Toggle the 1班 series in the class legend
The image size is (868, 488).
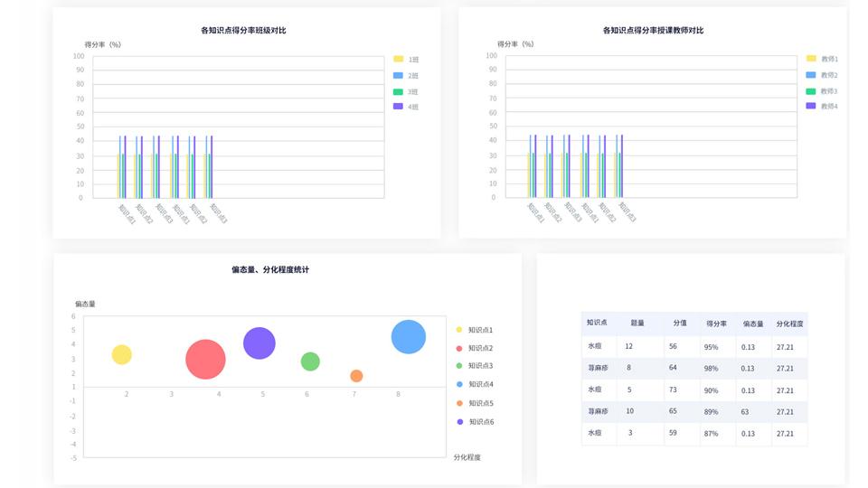tap(406, 60)
